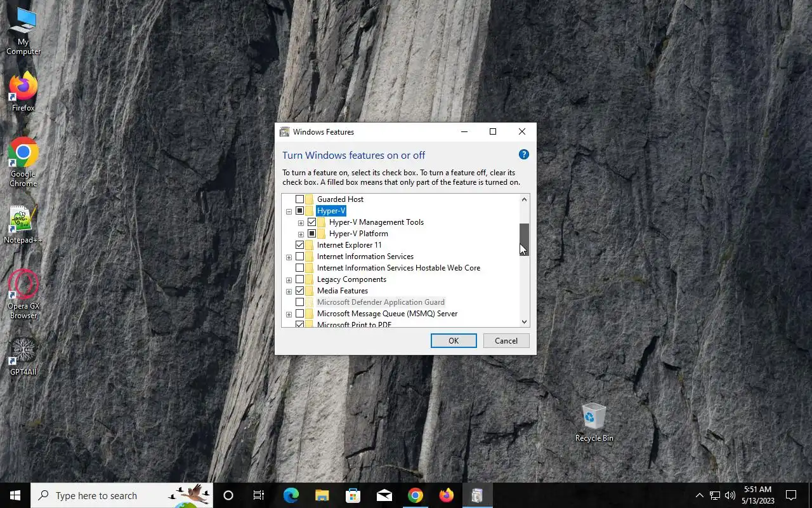Open Microsoft Edge from the taskbar
The image size is (812, 508).
[x=291, y=495]
